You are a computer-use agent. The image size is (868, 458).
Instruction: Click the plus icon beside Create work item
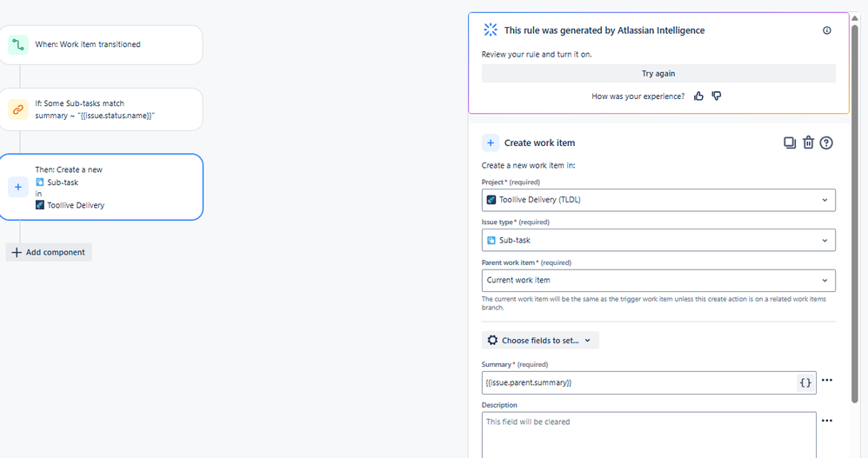point(491,143)
